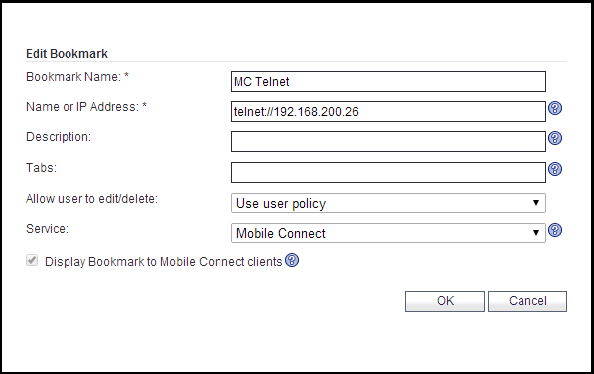Confirm changes with the OK button
Image resolution: width=594 pixels, height=374 pixels.
445,301
